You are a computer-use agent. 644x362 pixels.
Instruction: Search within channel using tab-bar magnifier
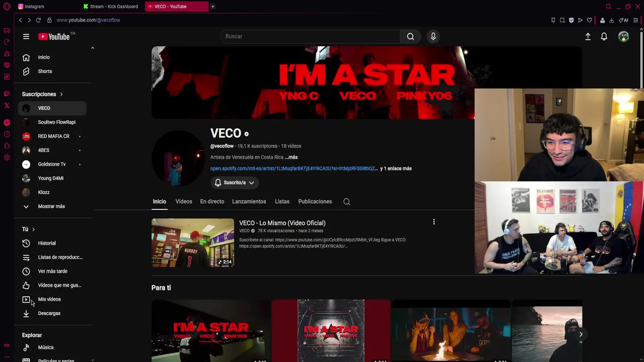[x=347, y=202]
